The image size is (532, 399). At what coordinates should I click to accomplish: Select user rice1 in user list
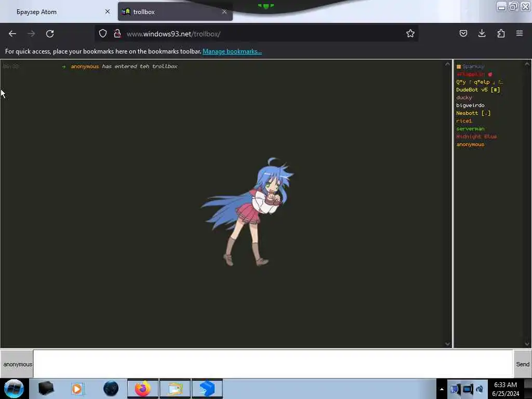click(464, 121)
